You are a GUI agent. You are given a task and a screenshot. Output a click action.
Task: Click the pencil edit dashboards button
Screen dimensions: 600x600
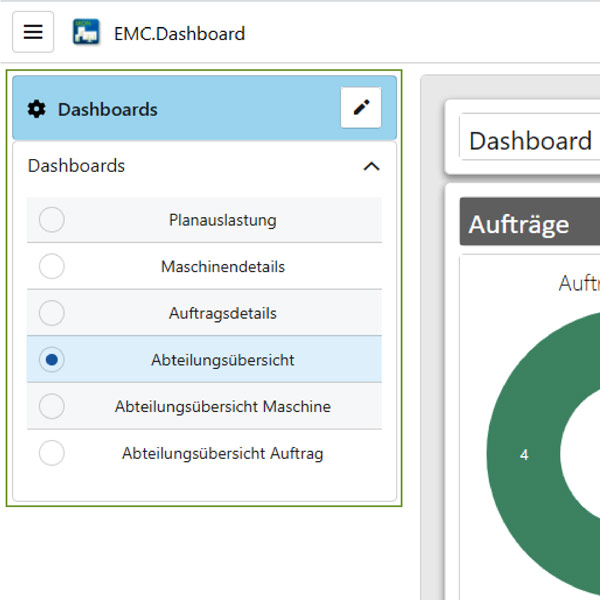pos(361,108)
